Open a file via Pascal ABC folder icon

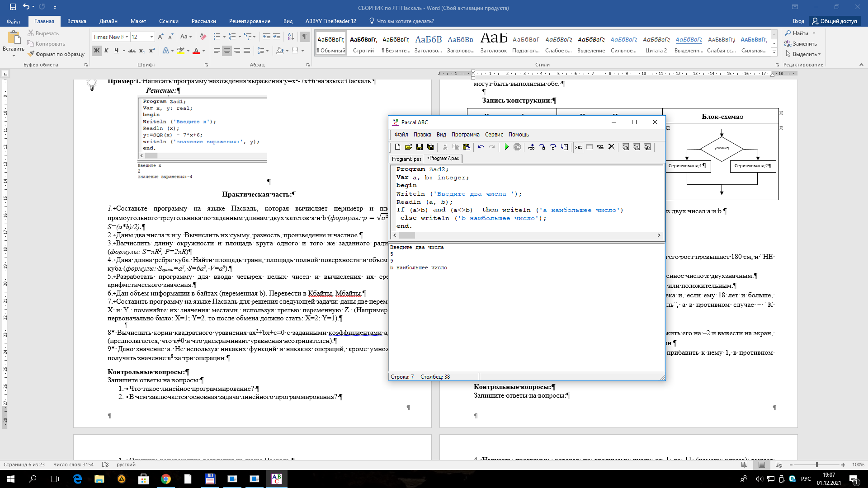click(408, 147)
